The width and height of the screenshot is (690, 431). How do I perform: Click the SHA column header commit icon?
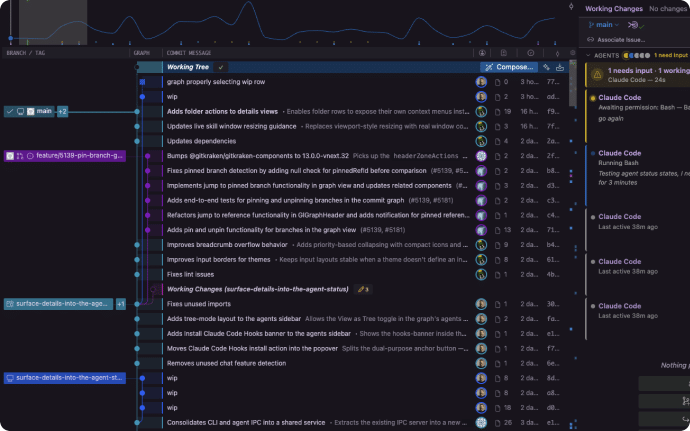pos(557,53)
